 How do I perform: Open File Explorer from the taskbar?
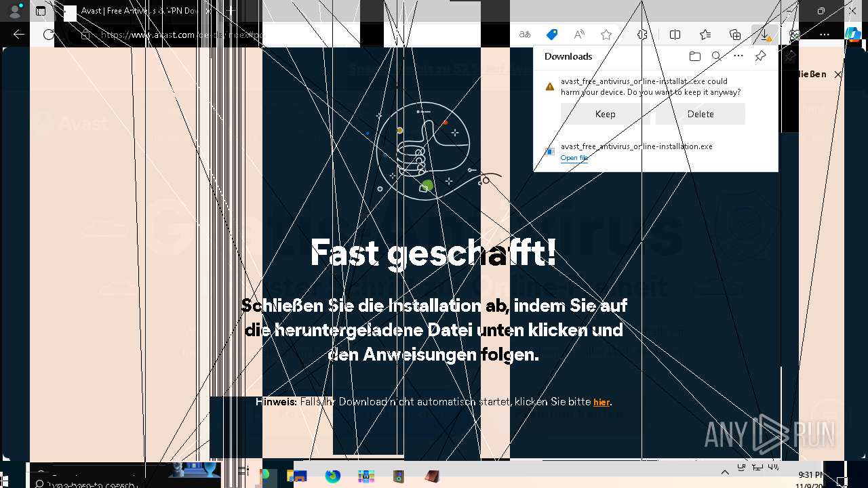pos(297,476)
